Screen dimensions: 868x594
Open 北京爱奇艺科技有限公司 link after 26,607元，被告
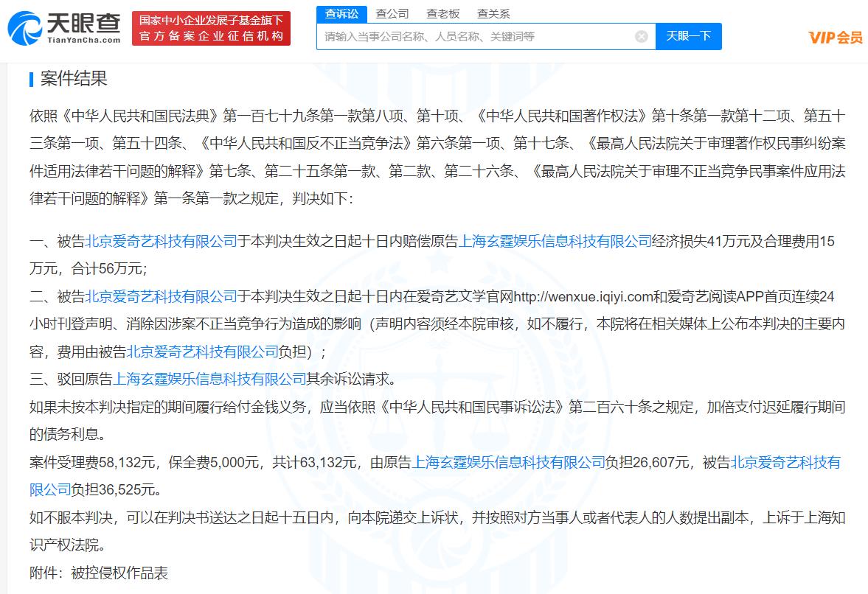pyautogui.click(x=785, y=462)
